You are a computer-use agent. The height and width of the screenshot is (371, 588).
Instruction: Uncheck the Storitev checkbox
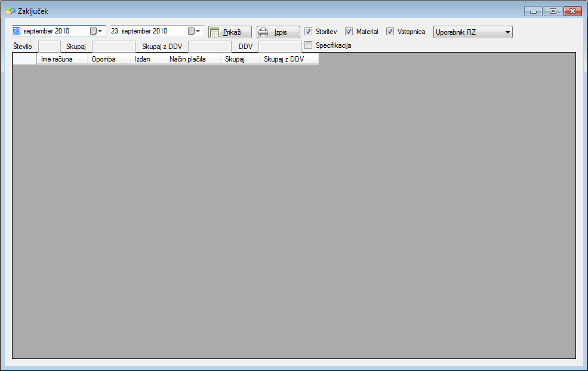309,32
